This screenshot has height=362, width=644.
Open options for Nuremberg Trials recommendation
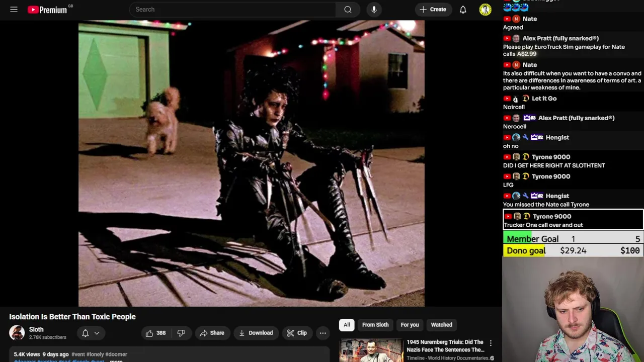click(491, 343)
